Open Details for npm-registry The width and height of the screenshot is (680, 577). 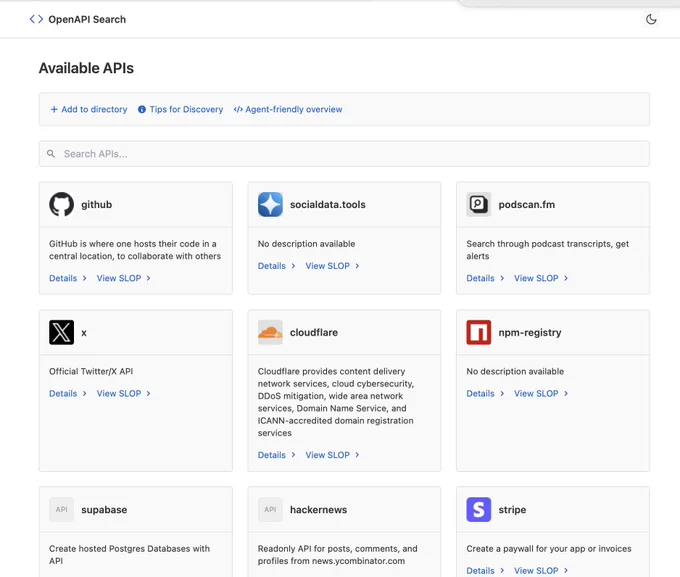click(485, 393)
